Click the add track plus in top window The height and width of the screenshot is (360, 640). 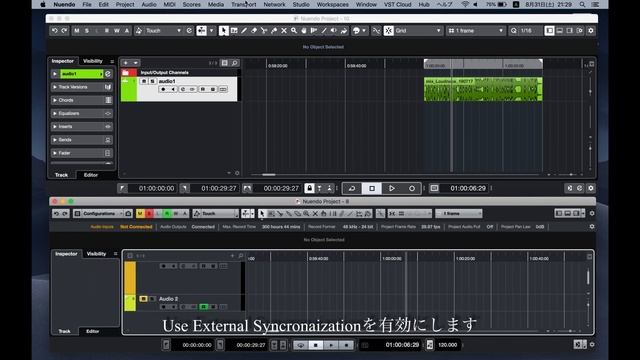(x=126, y=63)
